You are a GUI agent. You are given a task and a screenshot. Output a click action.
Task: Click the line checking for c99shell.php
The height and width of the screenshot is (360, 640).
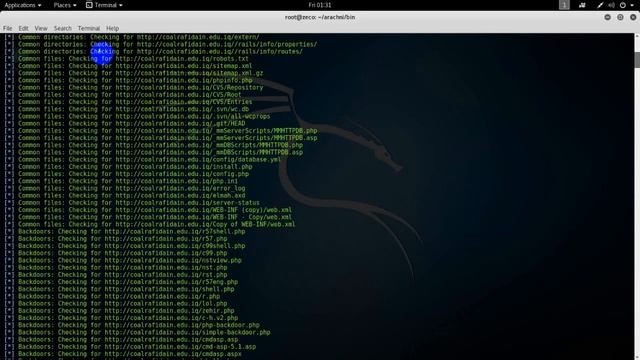(124, 246)
